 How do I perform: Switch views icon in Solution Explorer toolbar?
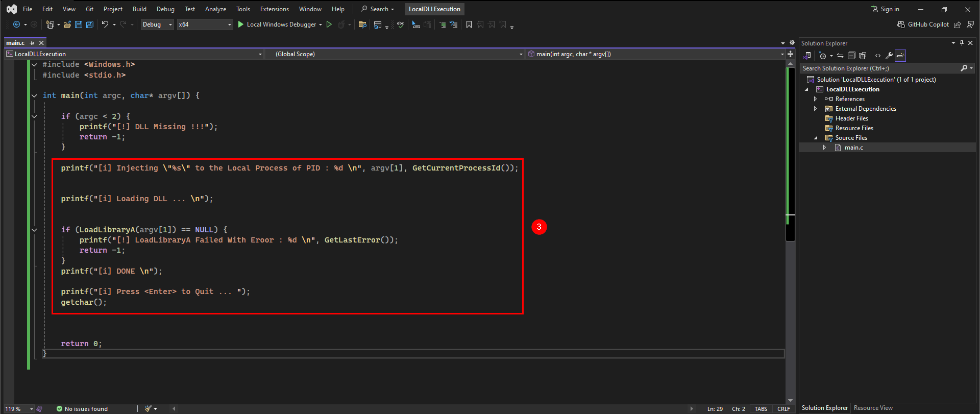[807, 56]
